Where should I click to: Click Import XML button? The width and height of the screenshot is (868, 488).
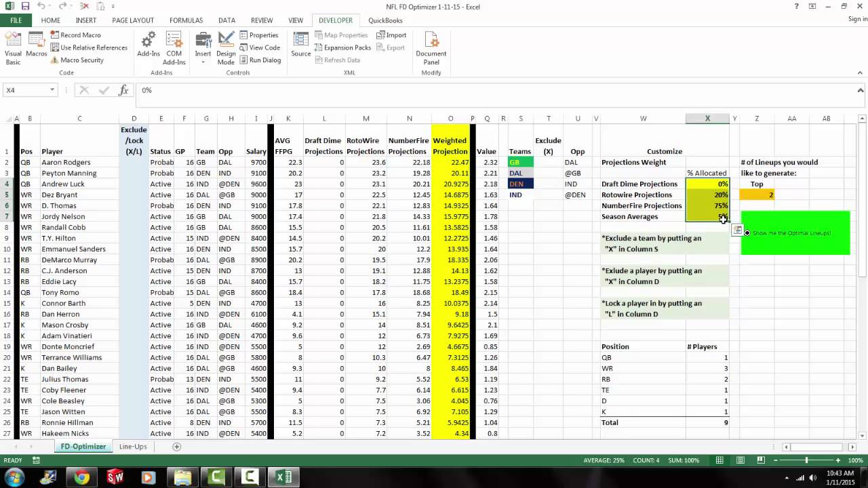click(391, 35)
